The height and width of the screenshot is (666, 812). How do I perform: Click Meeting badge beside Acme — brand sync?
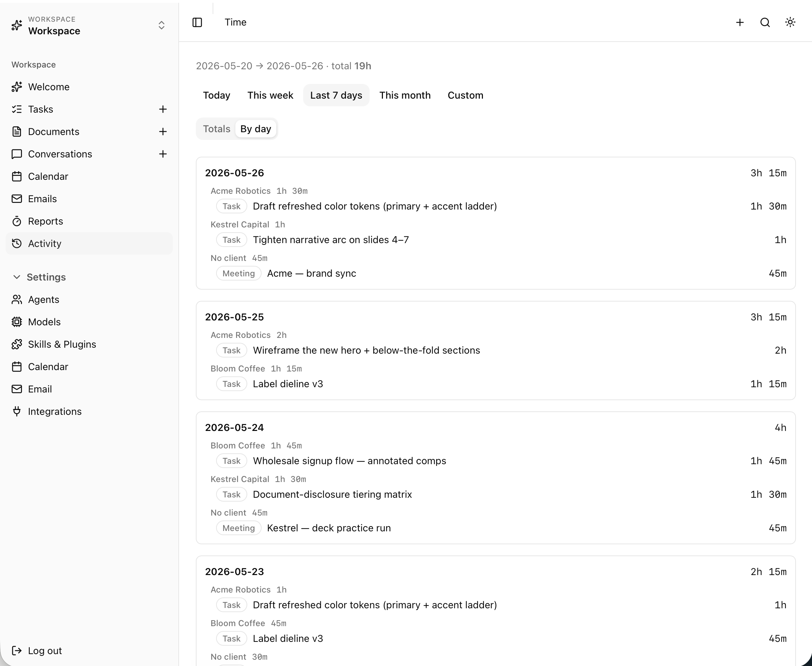[238, 274]
